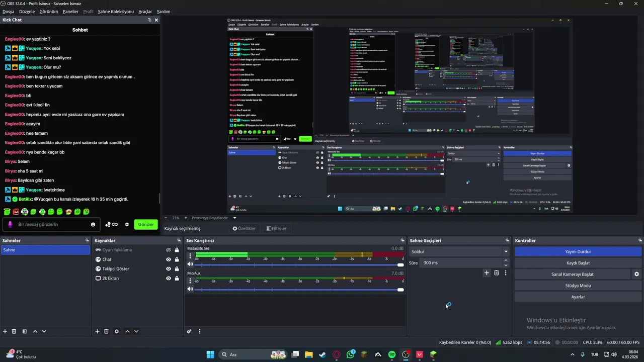Unlock the 2k Ekran source
The height and width of the screenshot is (362, 644).
coord(177,279)
